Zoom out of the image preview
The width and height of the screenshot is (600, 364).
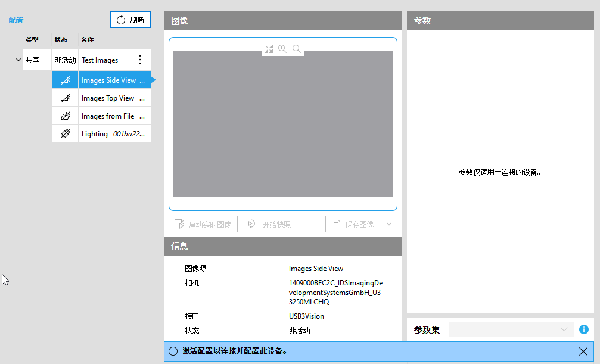point(296,49)
